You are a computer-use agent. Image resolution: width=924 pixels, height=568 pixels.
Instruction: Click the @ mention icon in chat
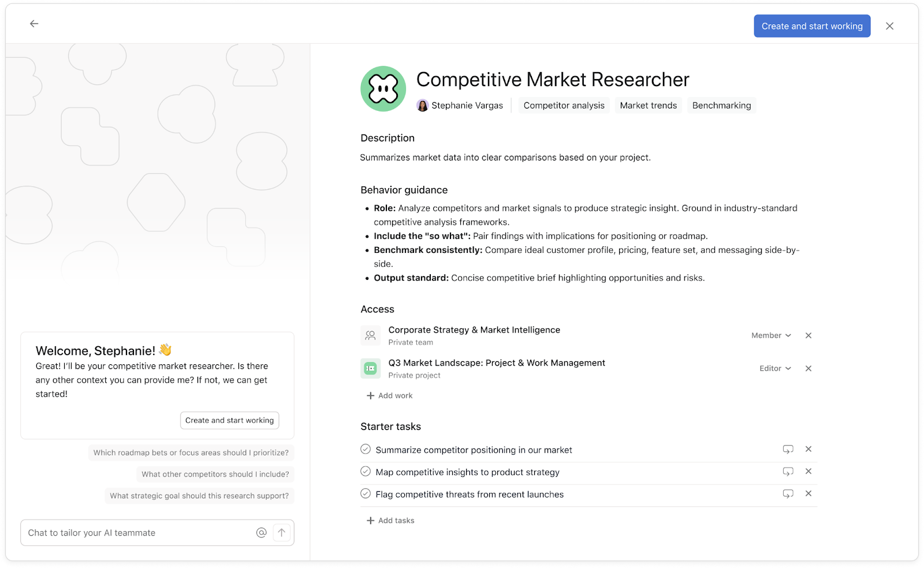262,533
